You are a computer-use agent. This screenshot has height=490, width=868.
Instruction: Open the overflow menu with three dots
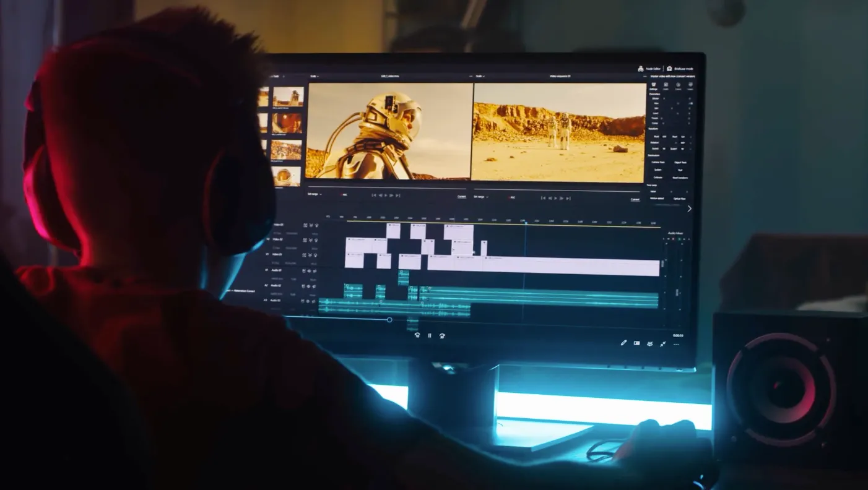tap(675, 344)
